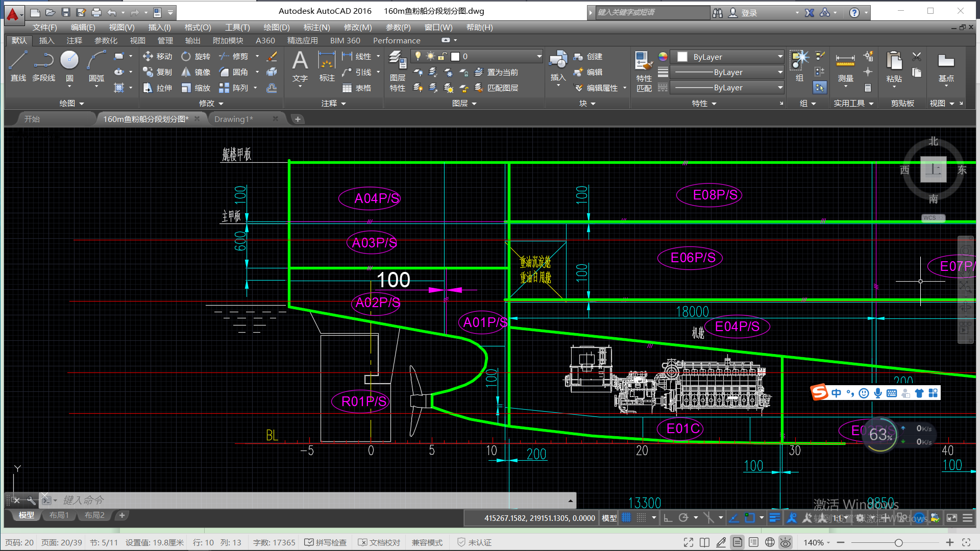This screenshot has width=980, height=551.
Task: Open the layer name dropdown
Action: pyautogui.click(x=539, y=56)
